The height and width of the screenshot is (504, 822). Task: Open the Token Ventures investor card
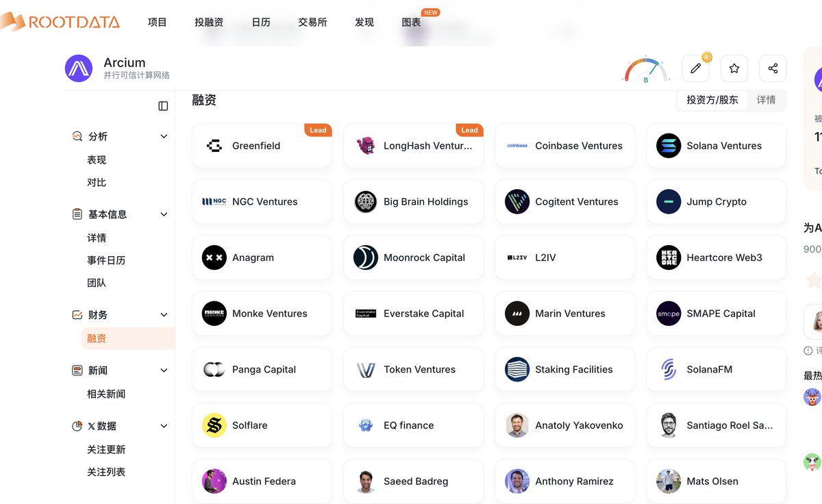tap(414, 370)
